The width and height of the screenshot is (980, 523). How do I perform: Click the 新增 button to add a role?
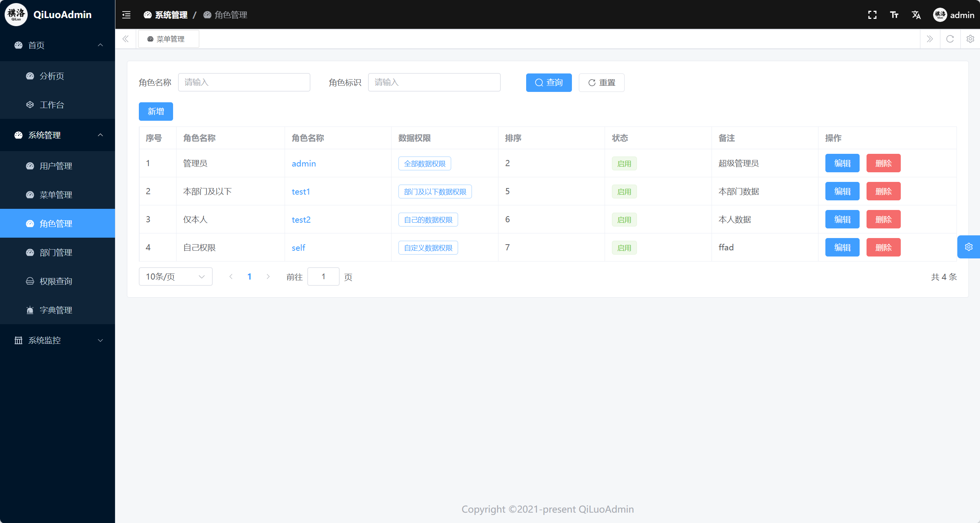[x=155, y=111]
